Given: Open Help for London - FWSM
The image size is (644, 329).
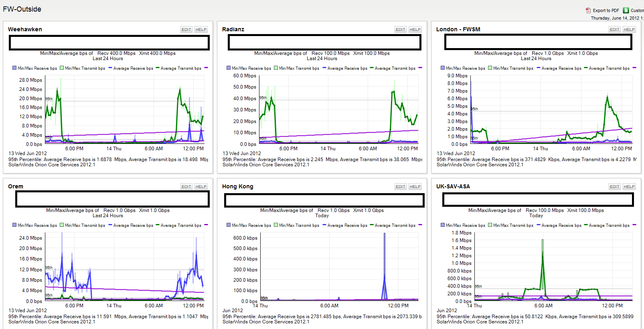Looking at the screenshot, I should [x=629, y=30].
